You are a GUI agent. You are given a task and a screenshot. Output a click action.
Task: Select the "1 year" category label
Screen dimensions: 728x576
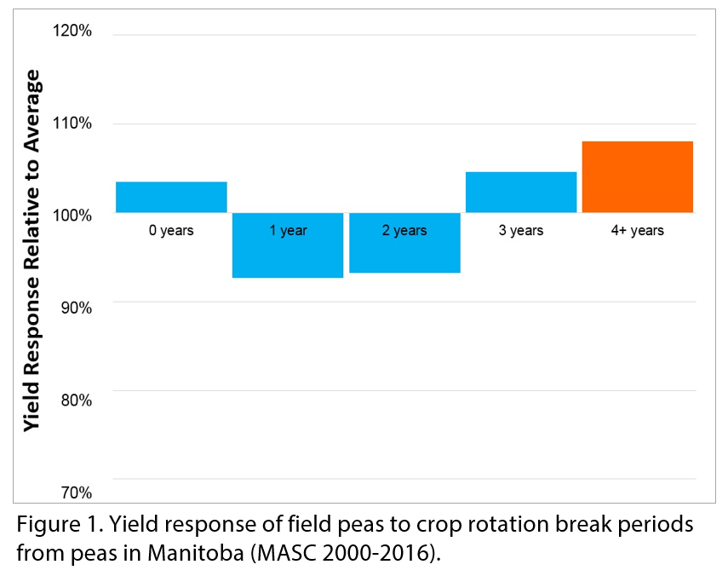pyautogui.click(x=288, y=231)
